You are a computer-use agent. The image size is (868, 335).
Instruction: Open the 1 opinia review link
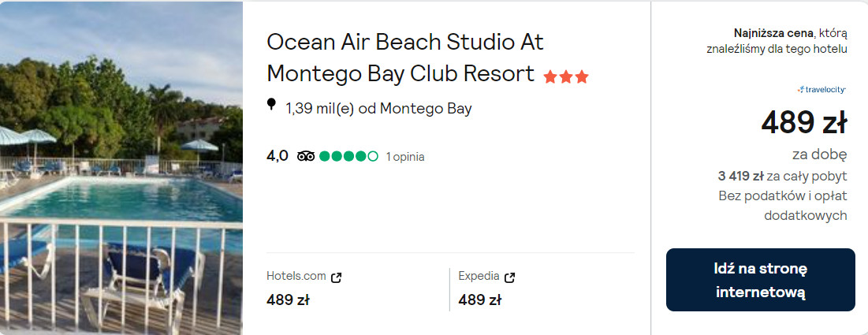405,157
